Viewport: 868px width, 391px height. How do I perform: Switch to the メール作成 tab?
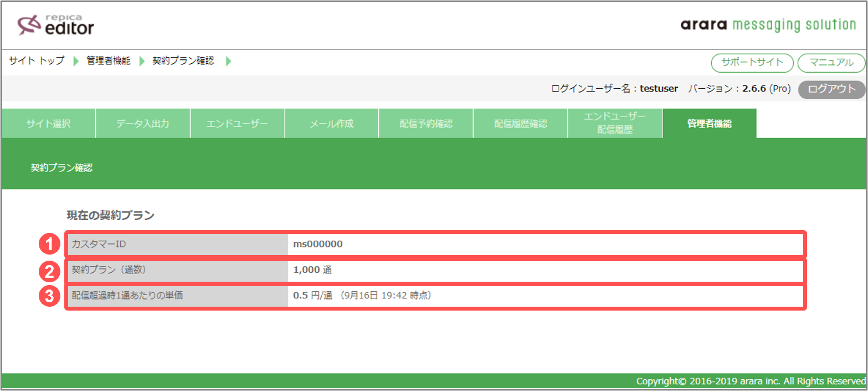click(331, 124)
